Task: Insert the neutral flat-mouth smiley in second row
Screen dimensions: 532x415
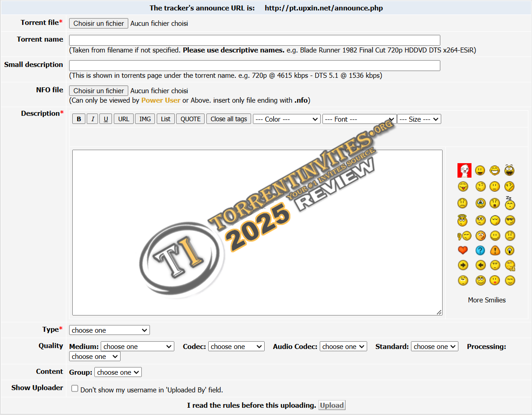Action: 495,186
